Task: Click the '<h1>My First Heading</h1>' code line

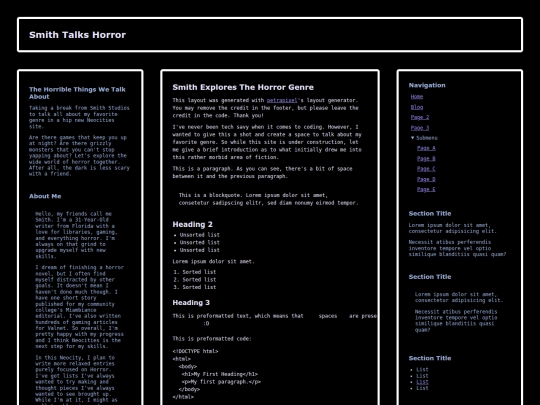Action: pyautogui.click(x=220, y=374)
